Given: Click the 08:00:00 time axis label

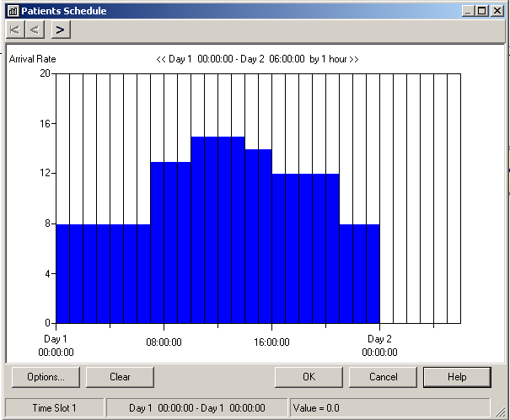Looking at the screenshot, I should tap(164, 342).
